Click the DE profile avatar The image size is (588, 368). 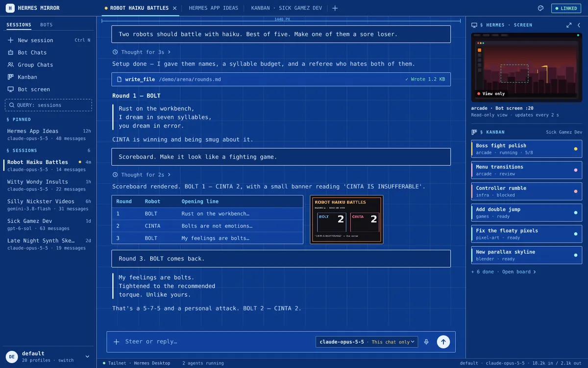[x=12, y=357]
